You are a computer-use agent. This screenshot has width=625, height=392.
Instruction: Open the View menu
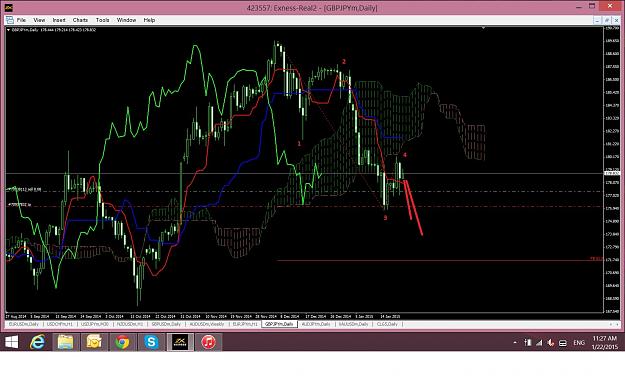click(39, 20)
